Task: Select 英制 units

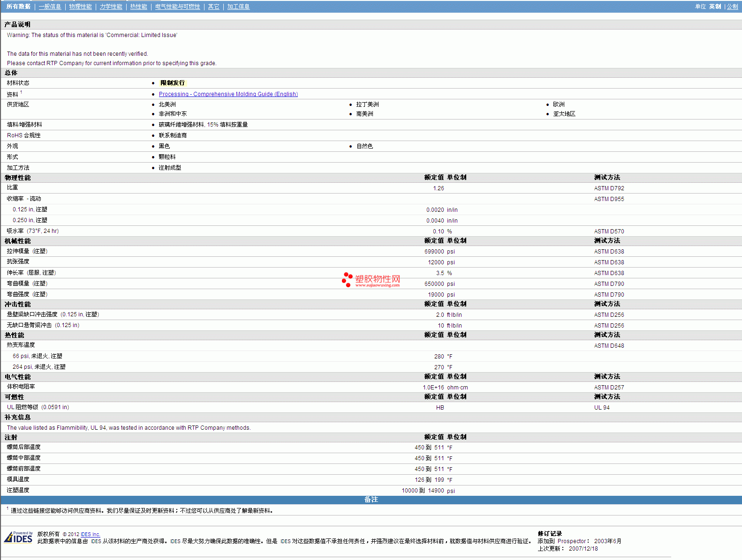Action: pyautogui.click(x=715, y=7)
